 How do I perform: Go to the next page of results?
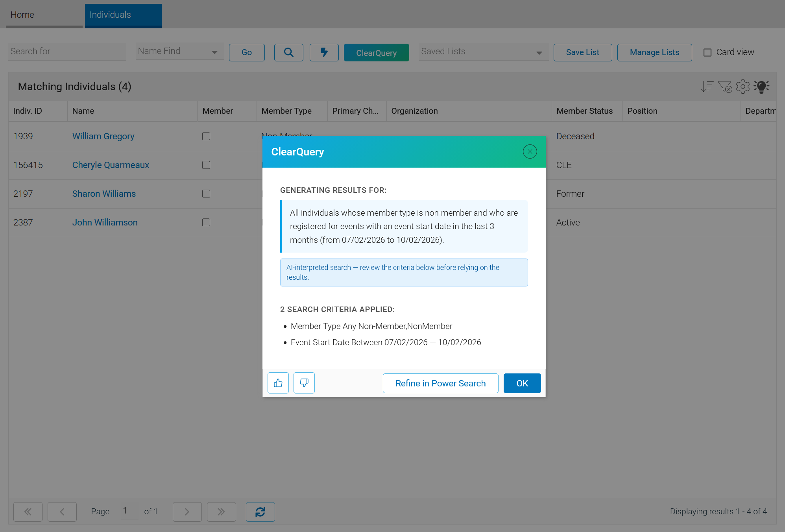point(187,512)
